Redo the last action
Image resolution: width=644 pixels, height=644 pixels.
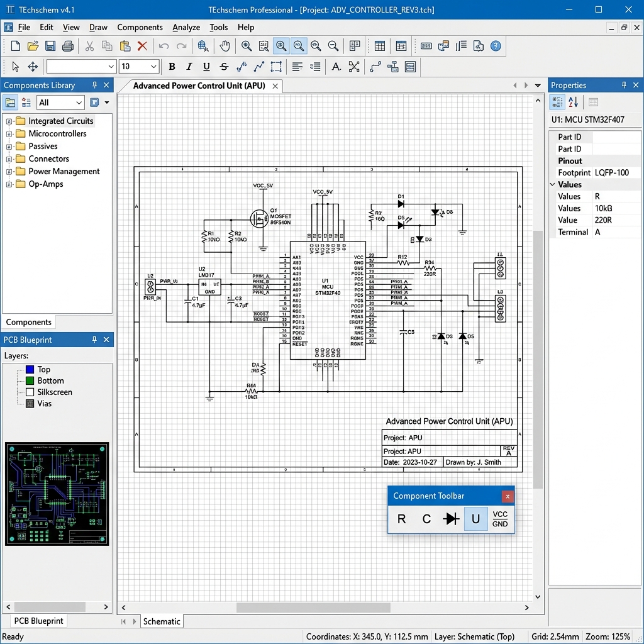pos(181,46)
